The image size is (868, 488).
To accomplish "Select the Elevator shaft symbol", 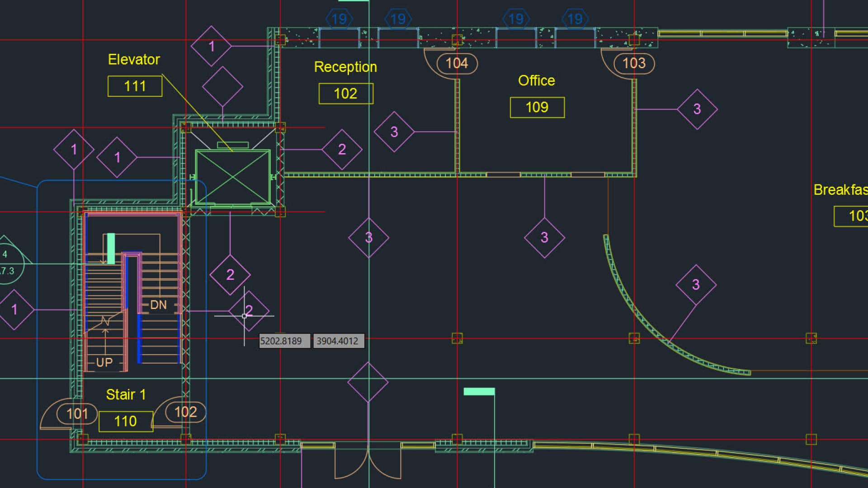I will tap(232, 176).
